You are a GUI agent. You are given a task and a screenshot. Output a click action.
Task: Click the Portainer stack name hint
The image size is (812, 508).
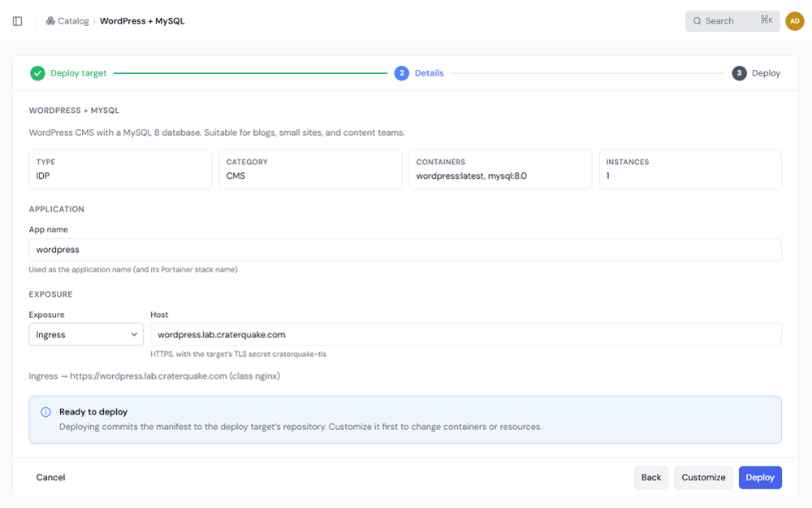point(133,270)
